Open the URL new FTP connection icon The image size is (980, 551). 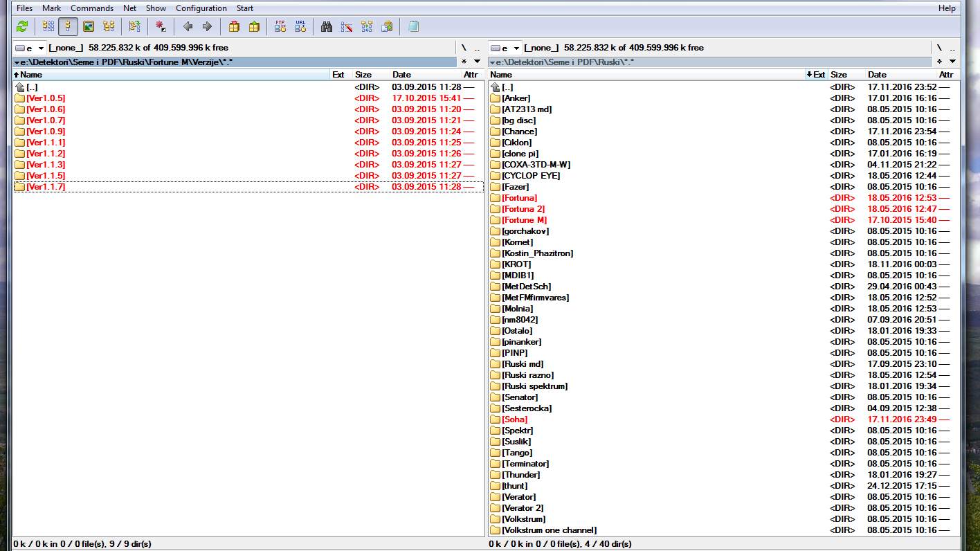click(x=300, y=26)
